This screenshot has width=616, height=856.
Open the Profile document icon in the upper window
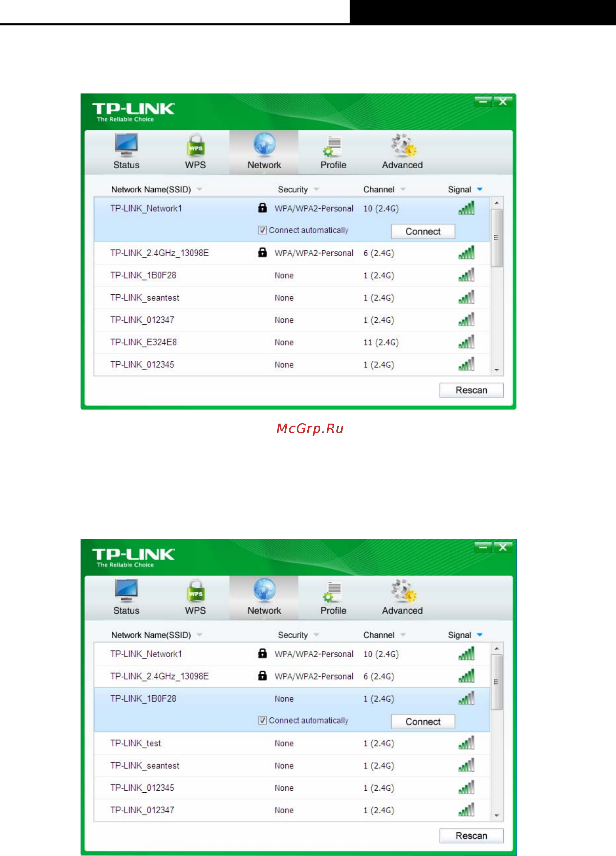pyautogui.click(x=333, y=146)
